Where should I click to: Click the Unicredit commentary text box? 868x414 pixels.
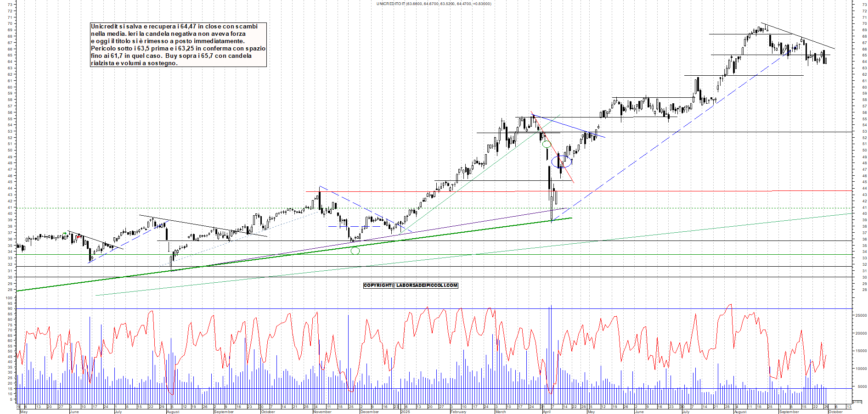point(178,45)
